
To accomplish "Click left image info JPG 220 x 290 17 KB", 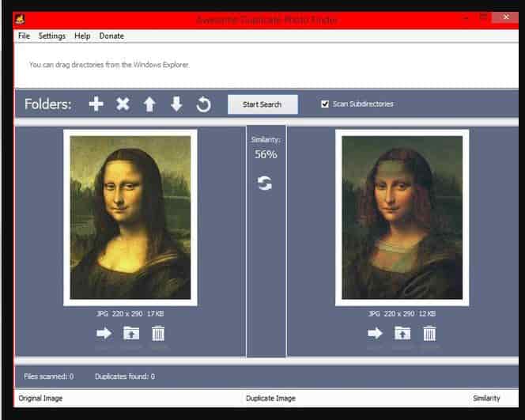I will 130,314.
